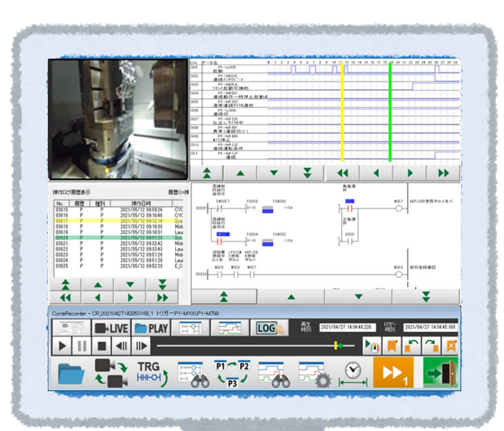Toggle the ladder diagram view button
Screen dimensions: 504x431
190,327
